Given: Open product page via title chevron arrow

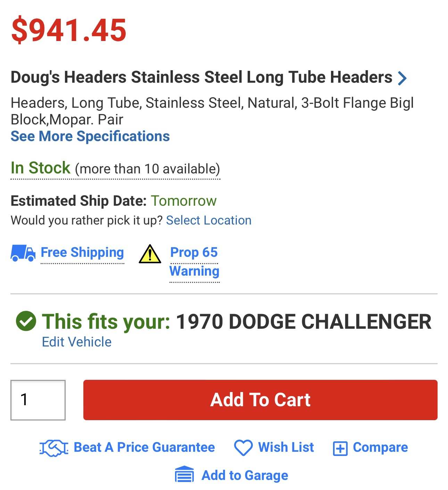Looking at the screenshot, I should point(402,78).
